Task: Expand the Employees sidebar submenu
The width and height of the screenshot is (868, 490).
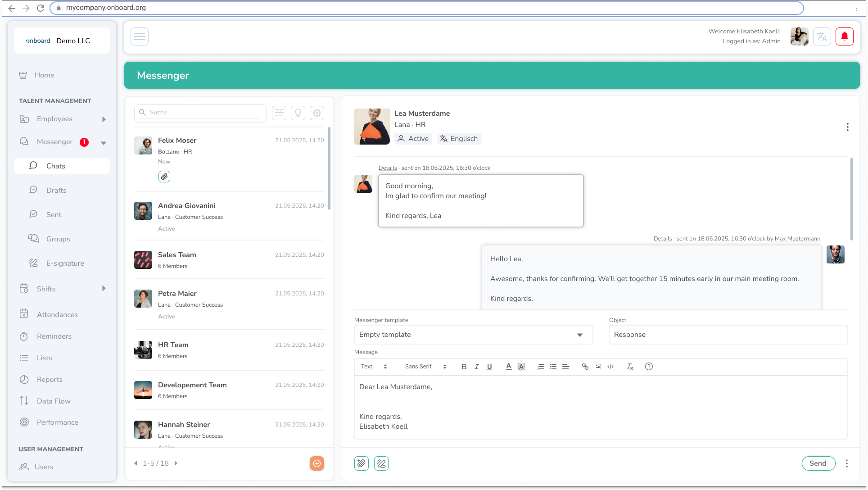Action: [104, 119]
